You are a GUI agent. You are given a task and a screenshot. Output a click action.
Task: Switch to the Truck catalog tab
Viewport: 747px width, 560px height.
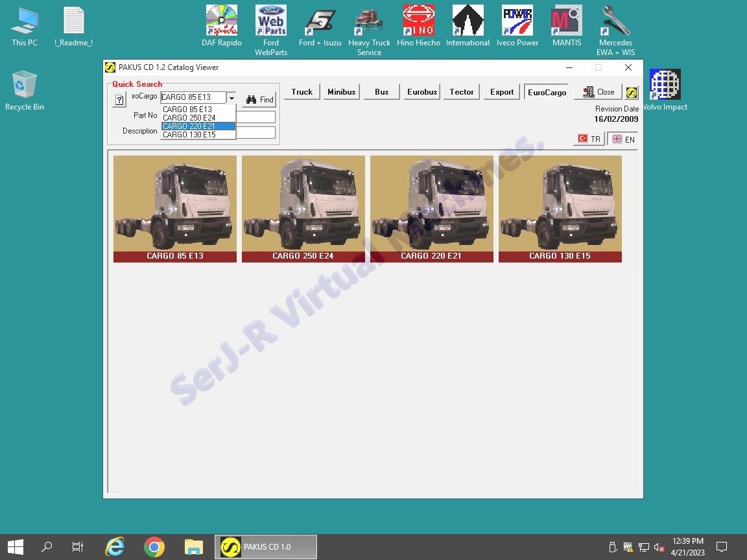click(302, 92)
